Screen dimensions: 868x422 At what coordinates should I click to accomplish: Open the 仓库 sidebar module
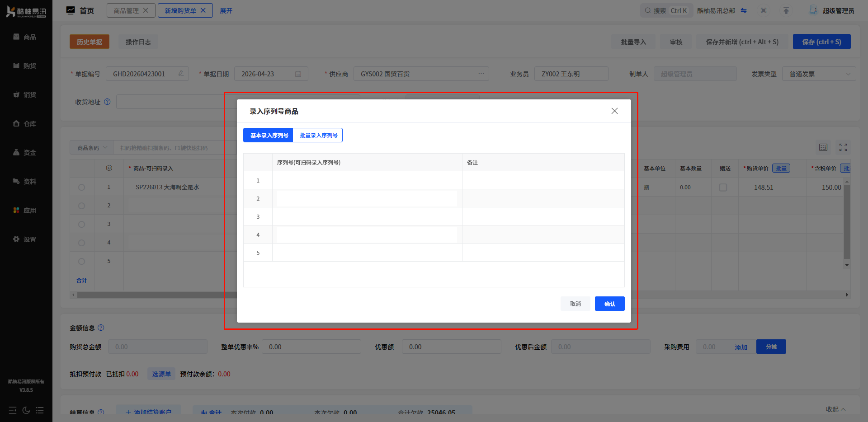(x=25, y=124)
